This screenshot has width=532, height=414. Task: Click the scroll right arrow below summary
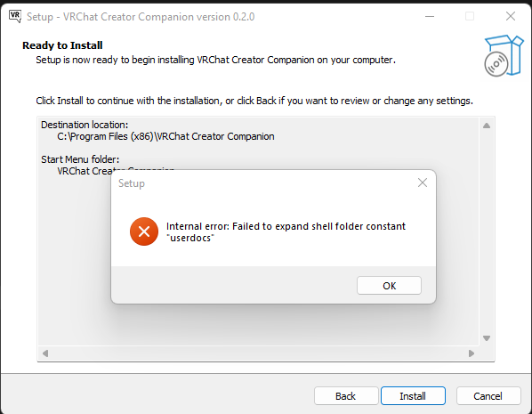pos(472,353)
